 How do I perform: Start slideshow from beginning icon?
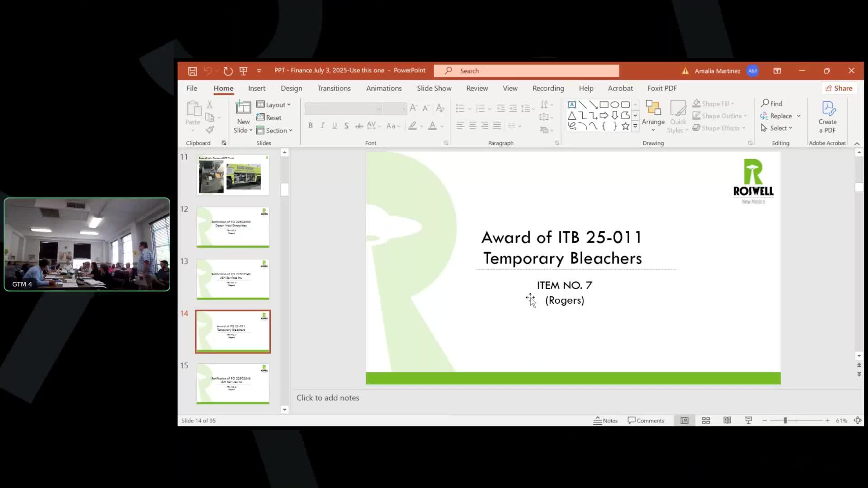[x=243, y=71]
